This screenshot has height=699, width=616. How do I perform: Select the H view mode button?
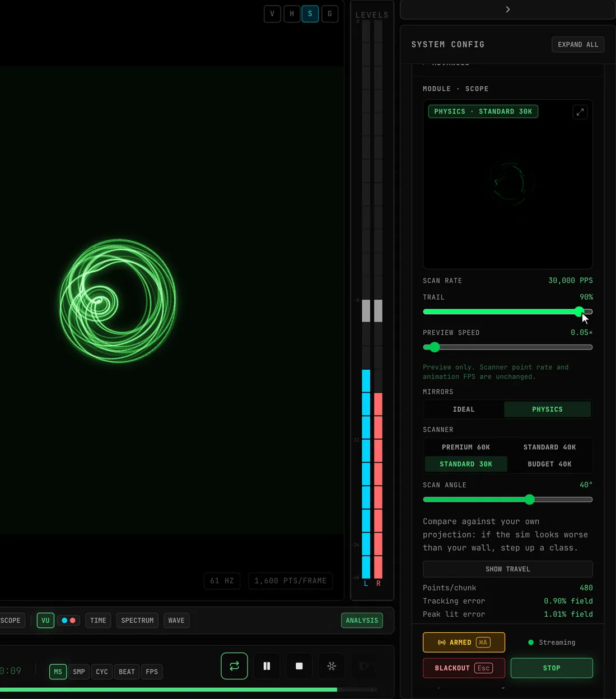[292, 14]
